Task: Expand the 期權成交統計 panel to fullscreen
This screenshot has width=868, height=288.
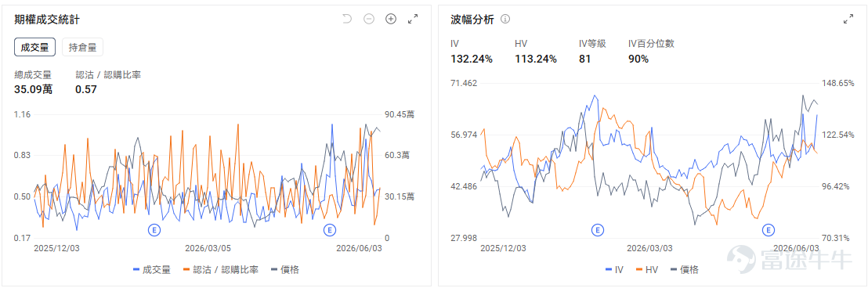Action: click(413, 20)
